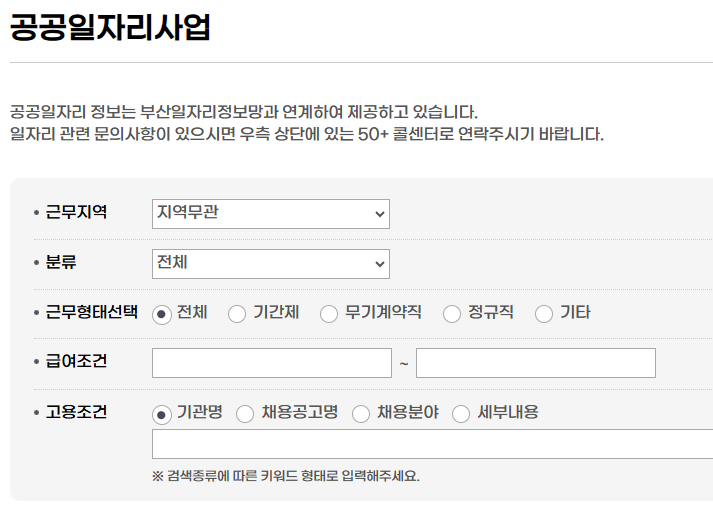Click the 급여조건 field label

click(76, 361)
